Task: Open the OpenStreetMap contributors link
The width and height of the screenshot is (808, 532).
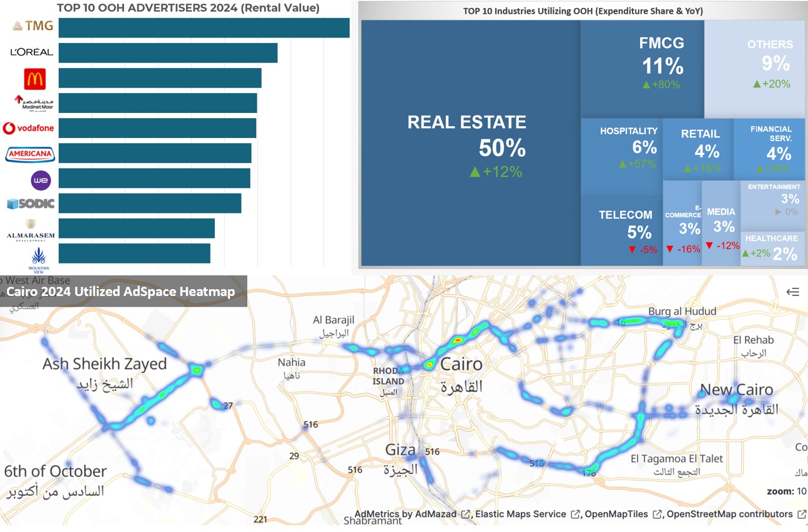Action: [729, 515]
